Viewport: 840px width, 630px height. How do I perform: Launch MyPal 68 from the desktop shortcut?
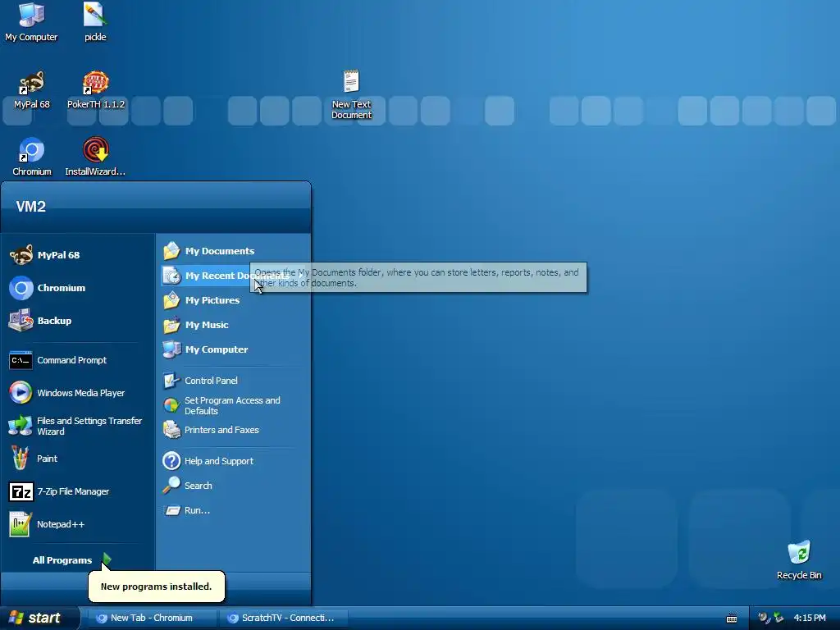(32, 90)
